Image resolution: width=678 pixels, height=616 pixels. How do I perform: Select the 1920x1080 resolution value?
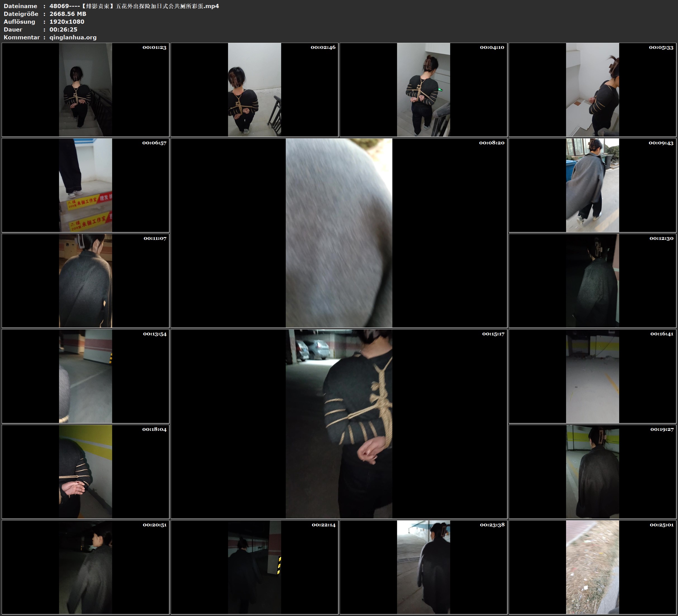[66, 22]
